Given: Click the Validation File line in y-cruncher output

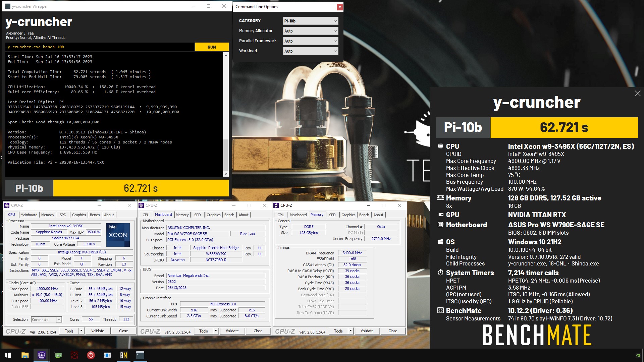Looking at the screenshot, I should point(56,162).
